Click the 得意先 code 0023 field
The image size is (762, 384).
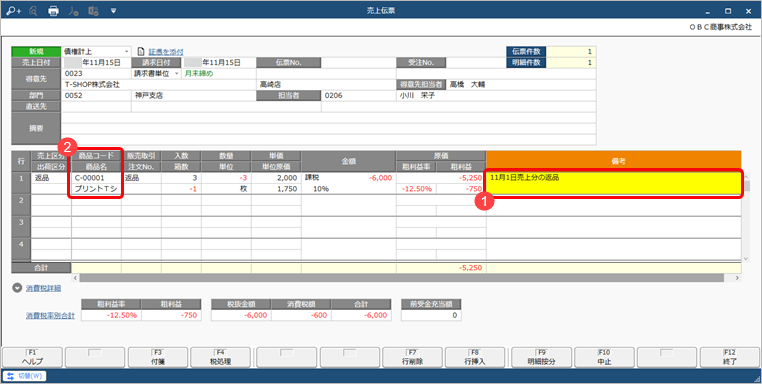pos(96,73)
